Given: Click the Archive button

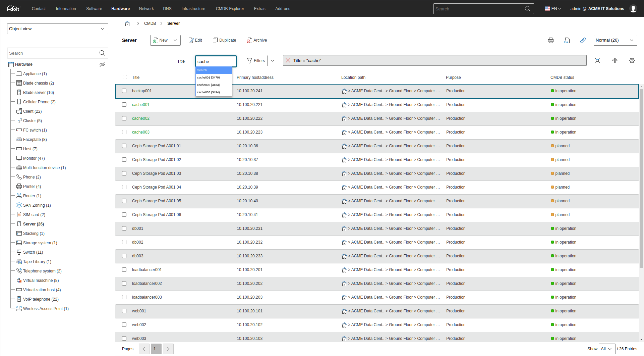Looking at the screenshot, I should click(257, 40).
